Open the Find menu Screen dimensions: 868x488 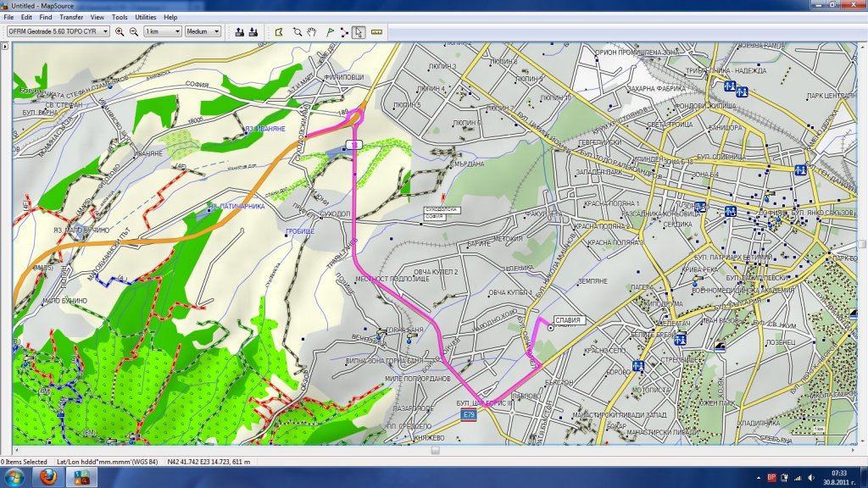[x=46, y=17]
